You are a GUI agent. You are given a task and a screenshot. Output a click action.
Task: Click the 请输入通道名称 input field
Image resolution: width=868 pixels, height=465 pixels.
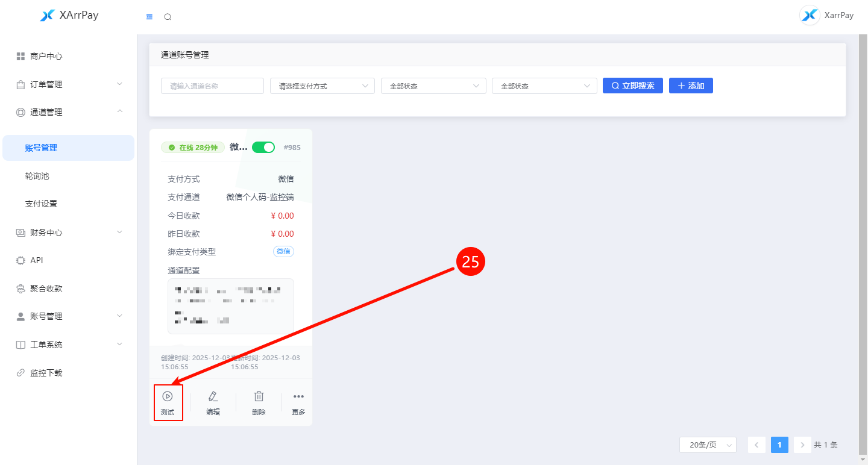coord(212,86)
